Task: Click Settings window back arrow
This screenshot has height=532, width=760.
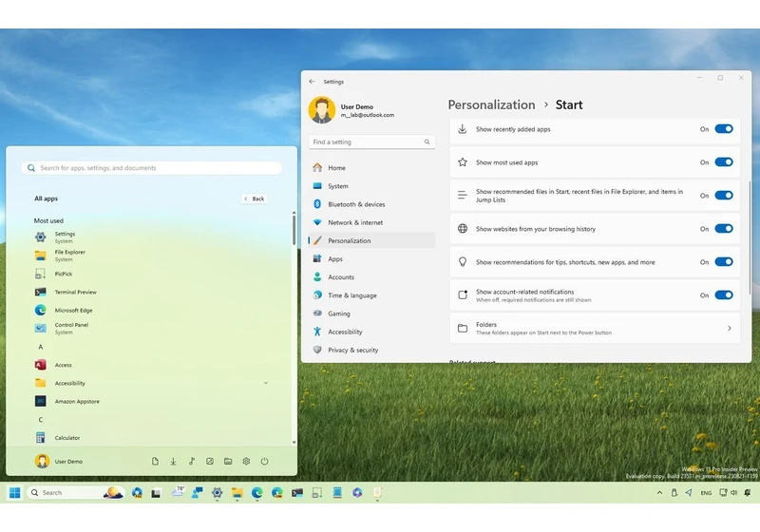Action: tap(312, 82)
